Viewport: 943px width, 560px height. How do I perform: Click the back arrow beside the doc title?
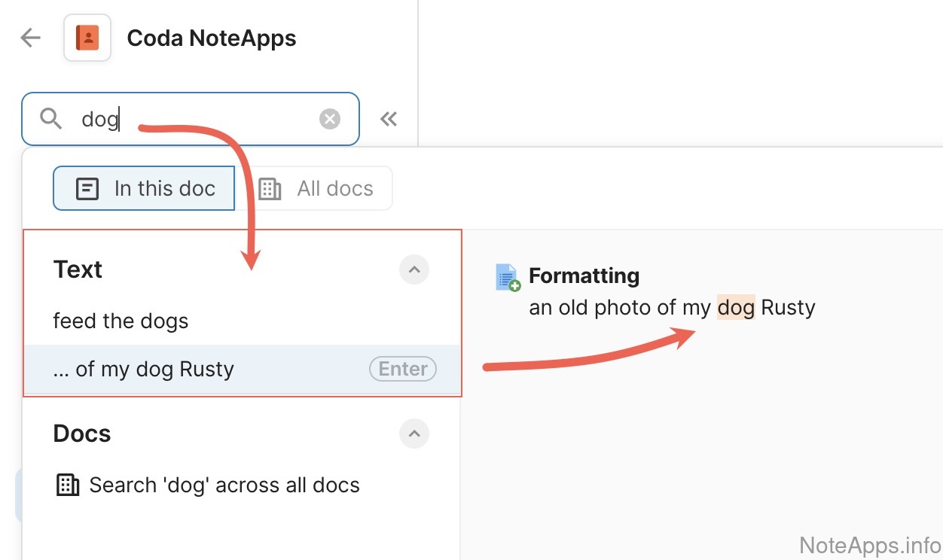(x=30, y=38)
